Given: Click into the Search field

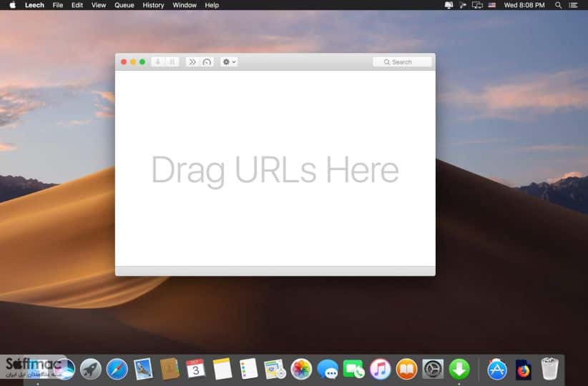Looking at the screenshot, I should coord(402,62).
